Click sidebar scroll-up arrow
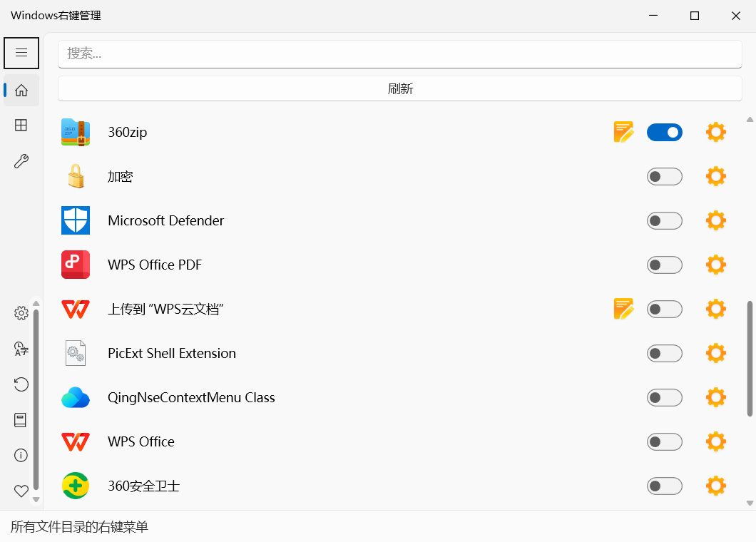 click(36, 303)
